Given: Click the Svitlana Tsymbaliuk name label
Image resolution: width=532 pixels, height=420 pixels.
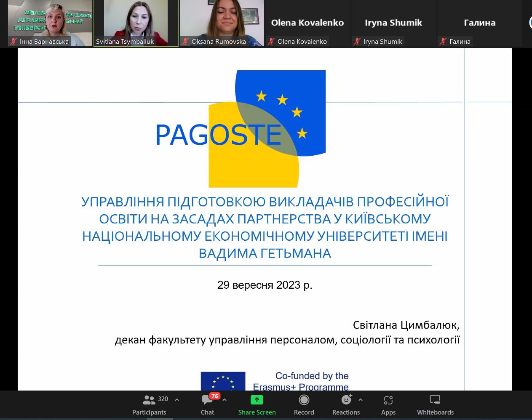Looking at the screenshot, I should click(125, 41).
